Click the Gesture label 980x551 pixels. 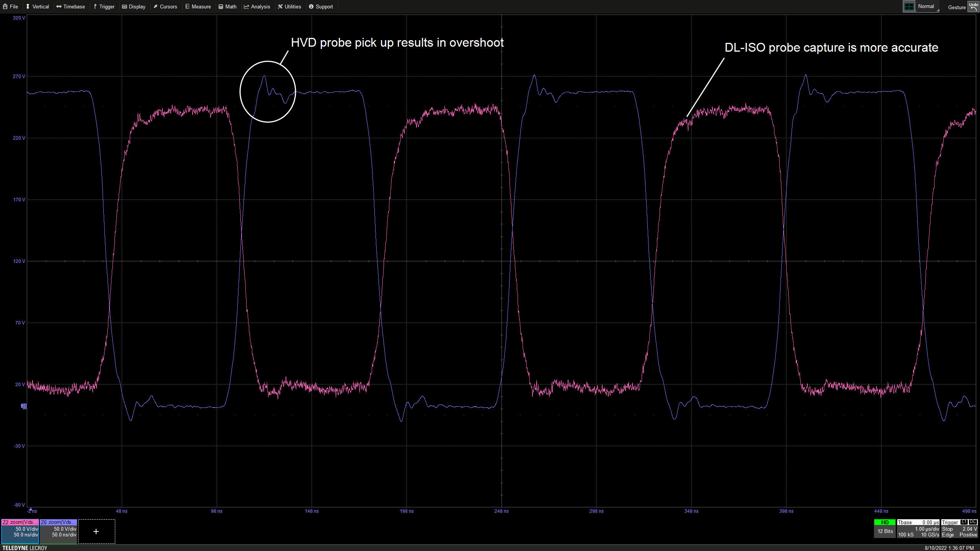click(957, 7)
